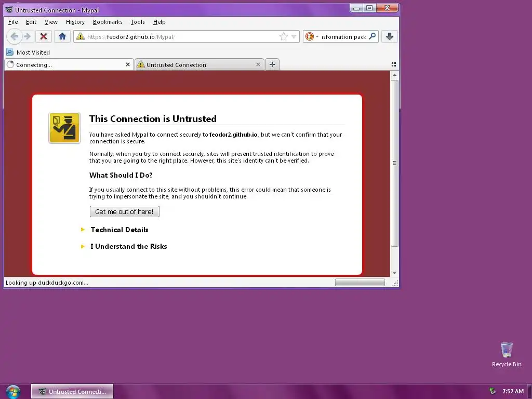The height and width of the screenshot is (399, 532).
Task: Click the page load progress bar
Action: (360, 282)
